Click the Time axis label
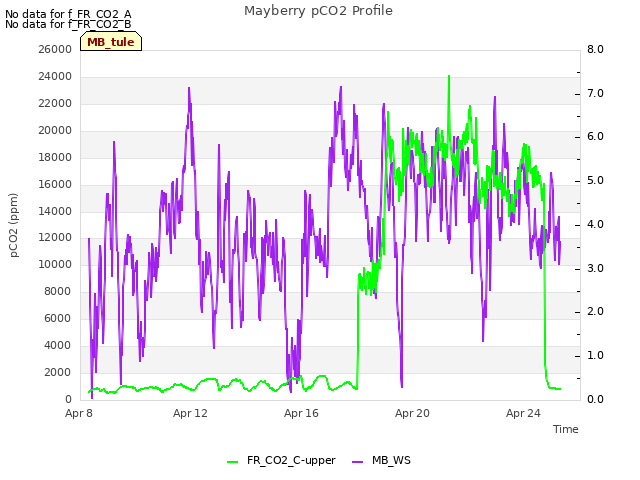The image size is (640, 480). point(565,429)
